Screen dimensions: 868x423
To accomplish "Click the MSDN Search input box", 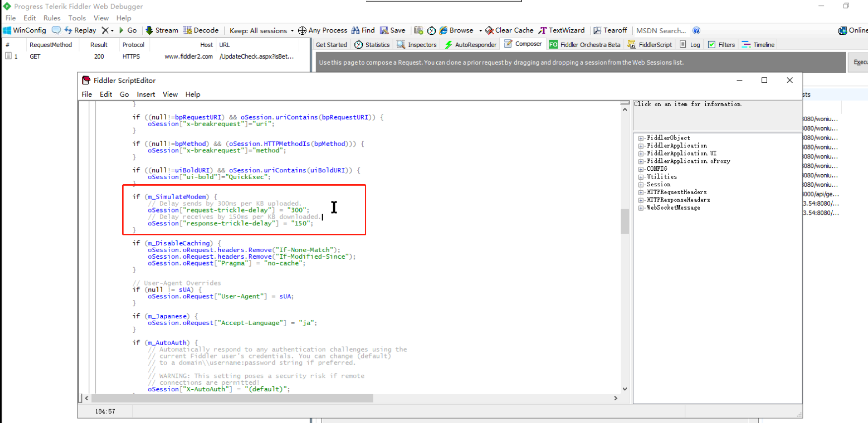I will click(x=661, y=30).
